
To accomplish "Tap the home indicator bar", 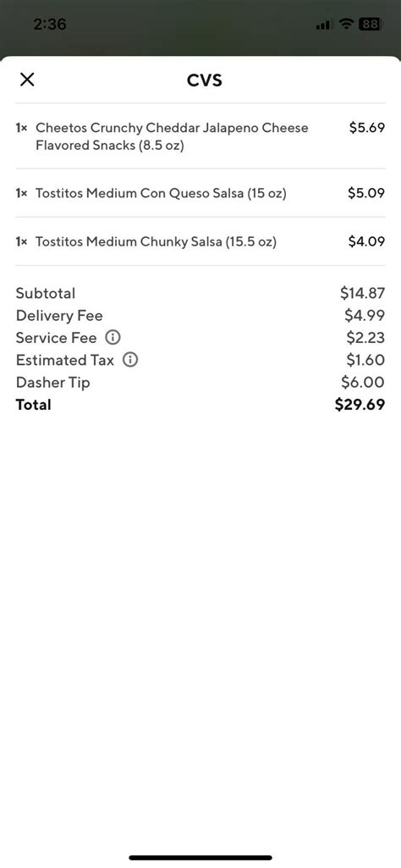I will pos(200,858).
